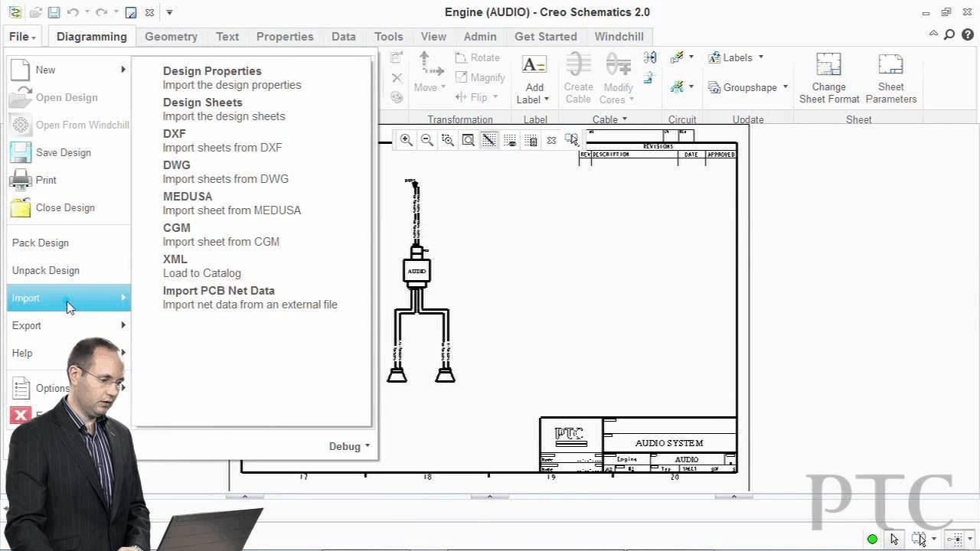Image resolution: width=980 pixels, height=551 pixels.
Task: Expand the Cable group dropdown arrow
Action: pos(624,119)
